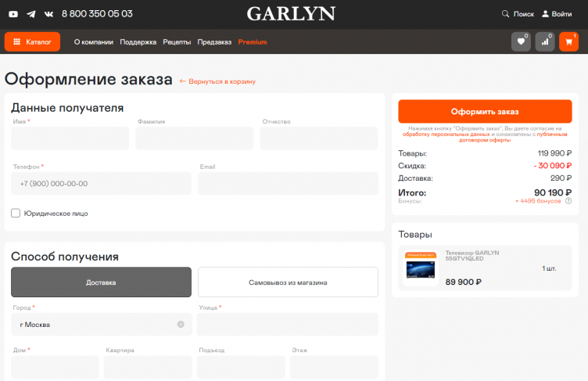
Task: Clear the city field with the X icon
Action: pos(181,325)
